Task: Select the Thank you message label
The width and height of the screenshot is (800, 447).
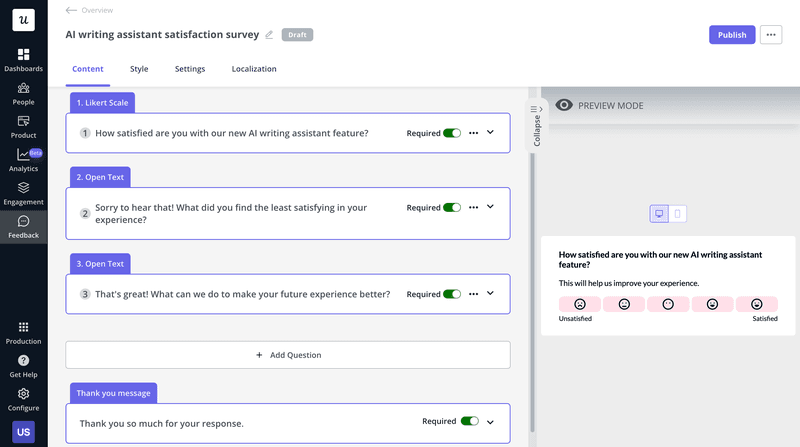Action: click(113, 393)
